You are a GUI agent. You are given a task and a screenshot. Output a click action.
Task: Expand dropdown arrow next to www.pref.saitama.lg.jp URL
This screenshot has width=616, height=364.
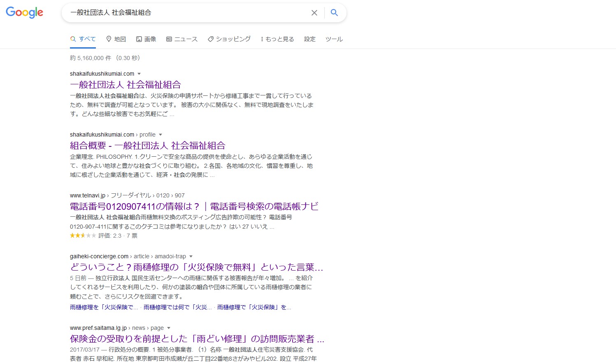[169, 328]
